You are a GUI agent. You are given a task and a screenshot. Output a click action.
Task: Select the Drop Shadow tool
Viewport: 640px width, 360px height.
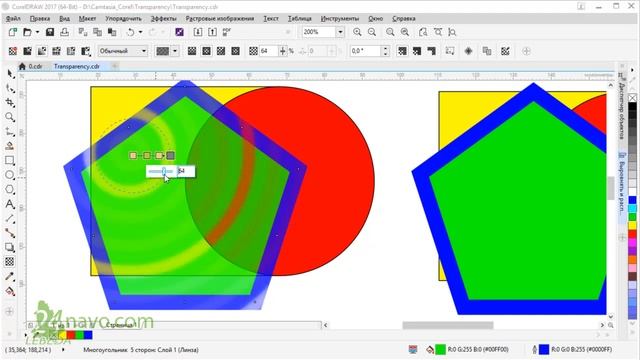point(10,247)
